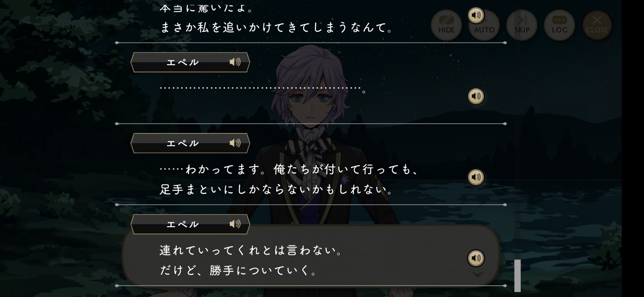
Task: Open the LOG button
Action: click(559, 25)
